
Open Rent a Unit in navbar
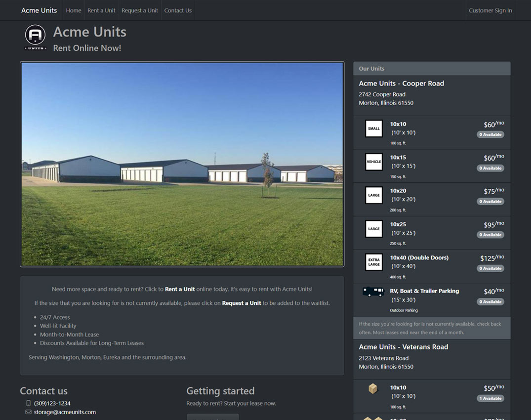(101, 10)
